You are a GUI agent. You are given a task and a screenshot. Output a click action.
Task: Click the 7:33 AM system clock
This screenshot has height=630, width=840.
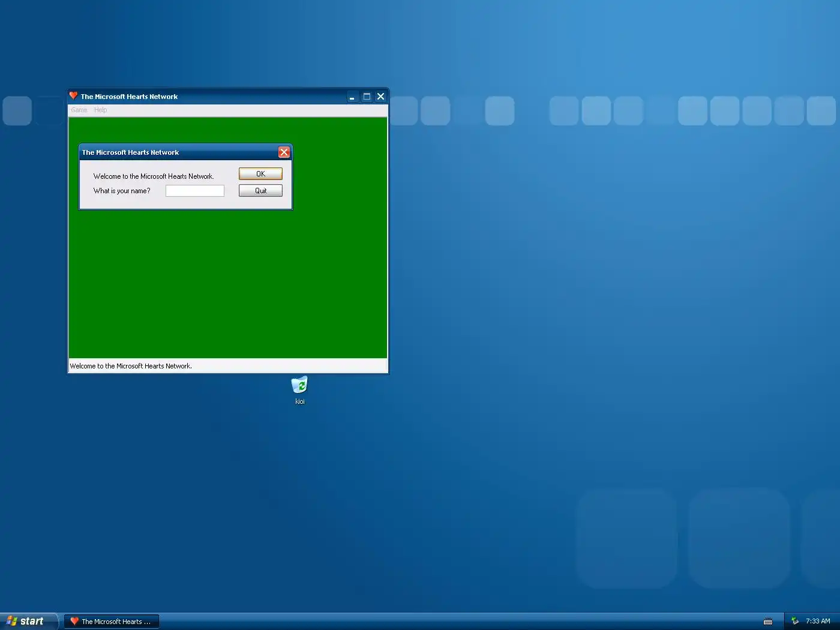click(x=818, y=621)
